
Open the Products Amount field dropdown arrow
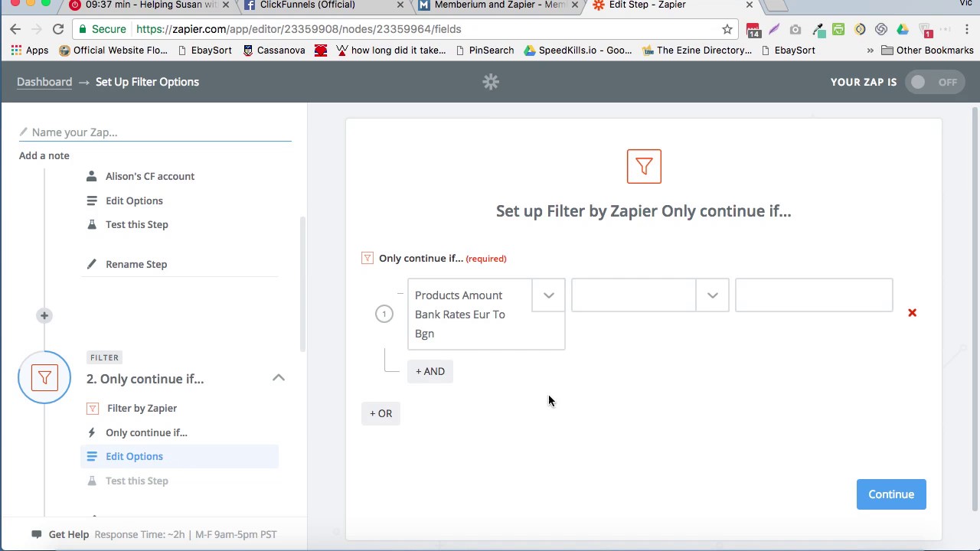(549, 295)
